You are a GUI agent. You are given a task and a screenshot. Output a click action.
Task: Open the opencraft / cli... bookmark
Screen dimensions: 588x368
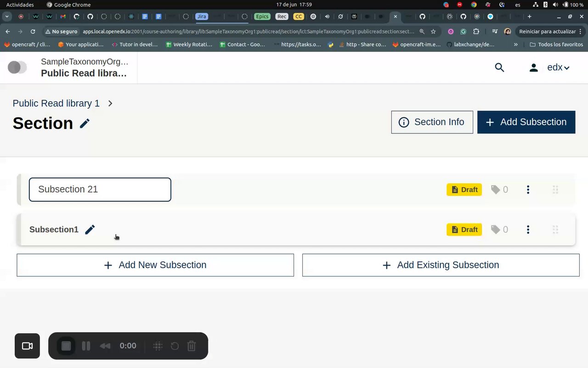pos(27,45)
